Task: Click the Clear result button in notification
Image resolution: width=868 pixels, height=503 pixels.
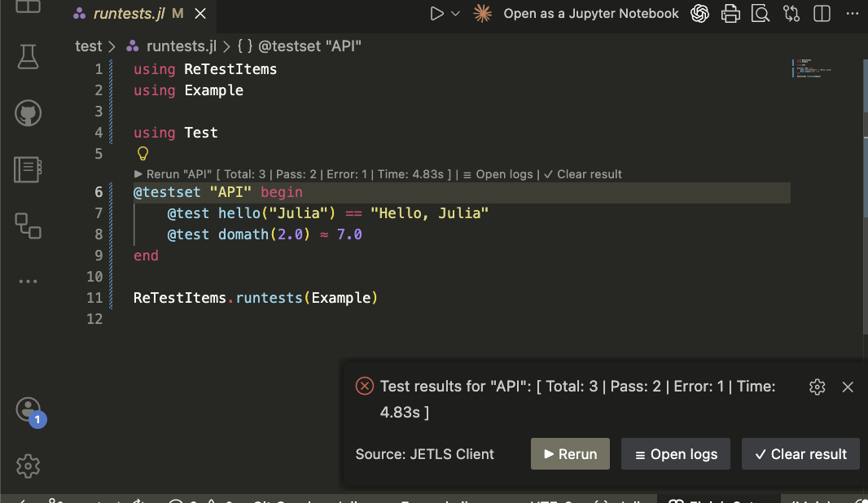Action: click(800, 453)
